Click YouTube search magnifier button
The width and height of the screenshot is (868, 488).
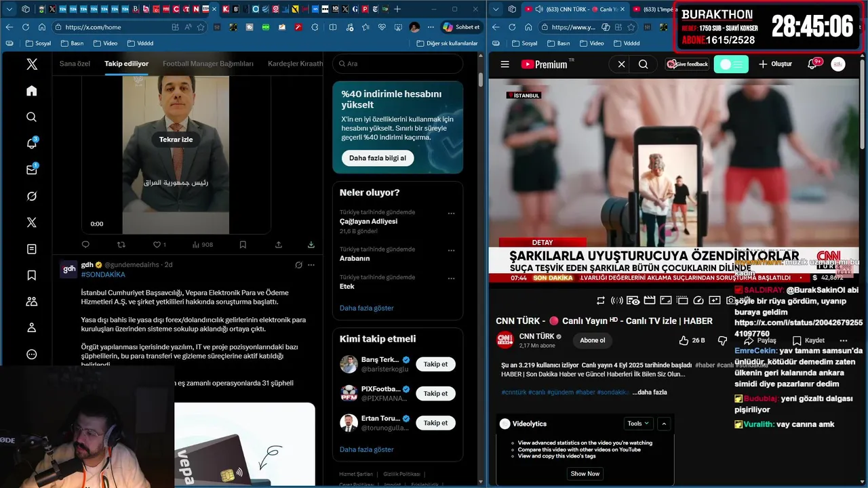(643, 64)
